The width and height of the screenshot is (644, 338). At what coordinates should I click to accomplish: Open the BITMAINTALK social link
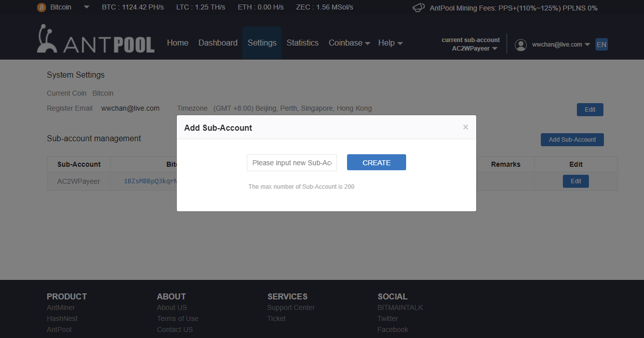tap(400, 307)
